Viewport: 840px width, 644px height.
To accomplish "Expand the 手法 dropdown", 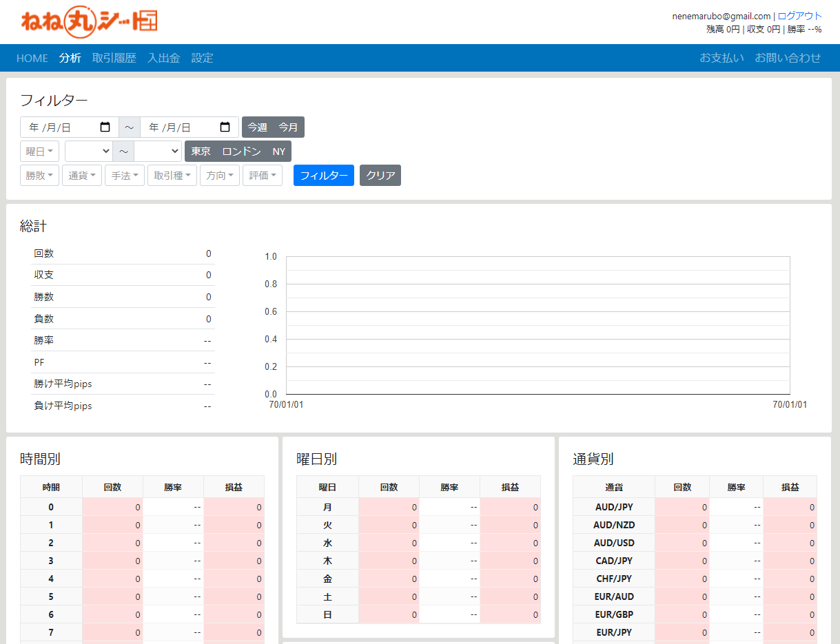I will [x=125, y=176].
